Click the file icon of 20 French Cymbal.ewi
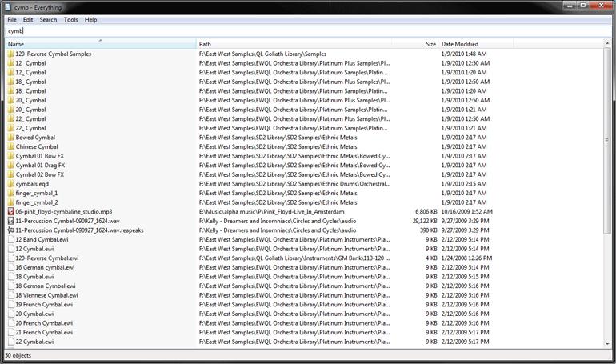616x364 pixels. (x=11, y=323)
